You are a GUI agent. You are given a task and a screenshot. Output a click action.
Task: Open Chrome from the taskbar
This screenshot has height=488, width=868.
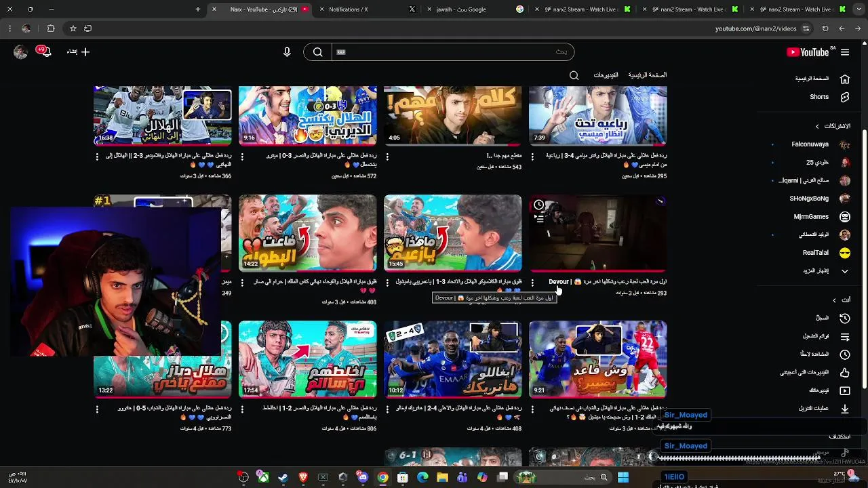(382, 477)
